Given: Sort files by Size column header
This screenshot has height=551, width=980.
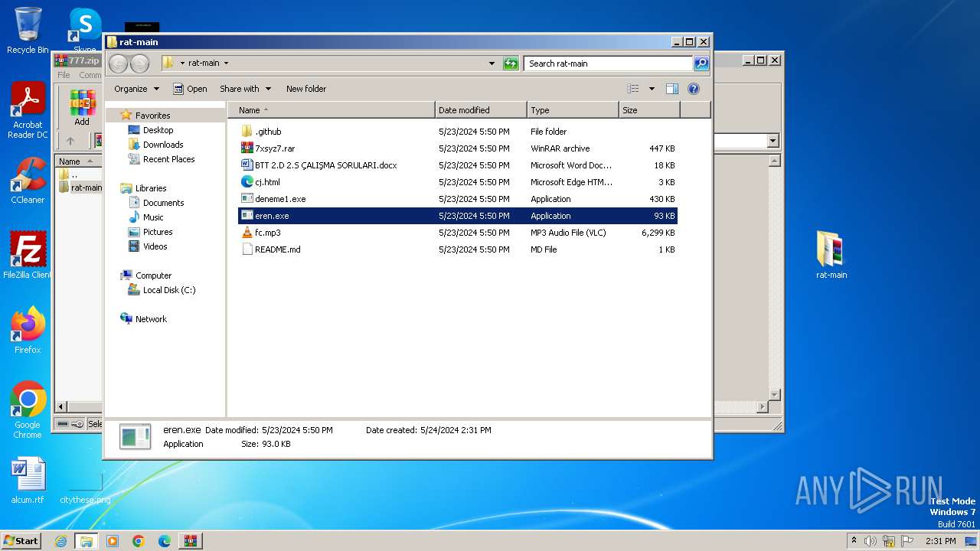Looking at the screenshot, I should click(x=649, y=110).
